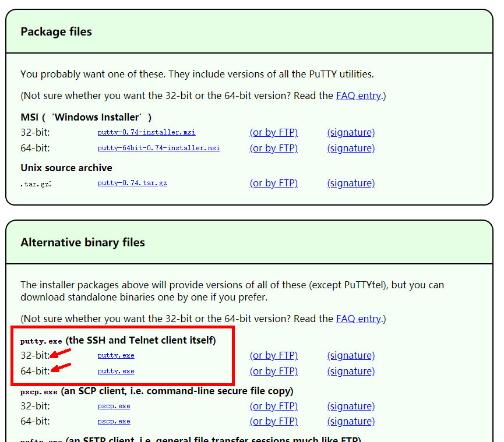Screen dimensions: 504x442
Task: View signature for 64-bit MSI installer
Action: [x=351, y=148]
